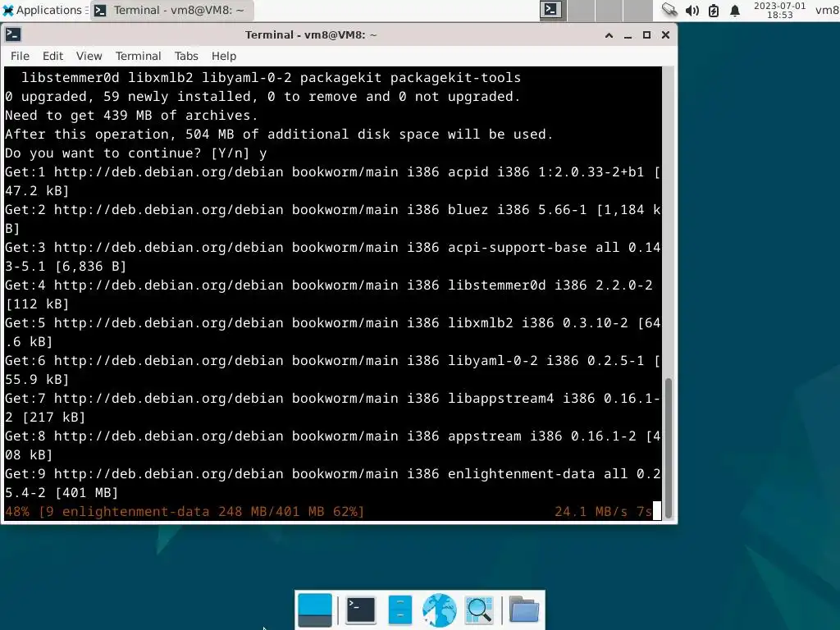Maximize the Terminal window
Screen dimensions: 840x630
[x=646, y=35]
